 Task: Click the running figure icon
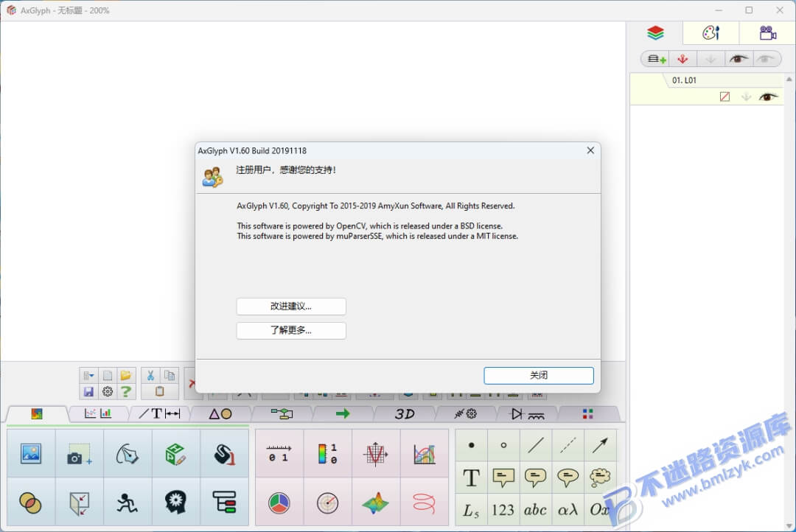(128, 502)
